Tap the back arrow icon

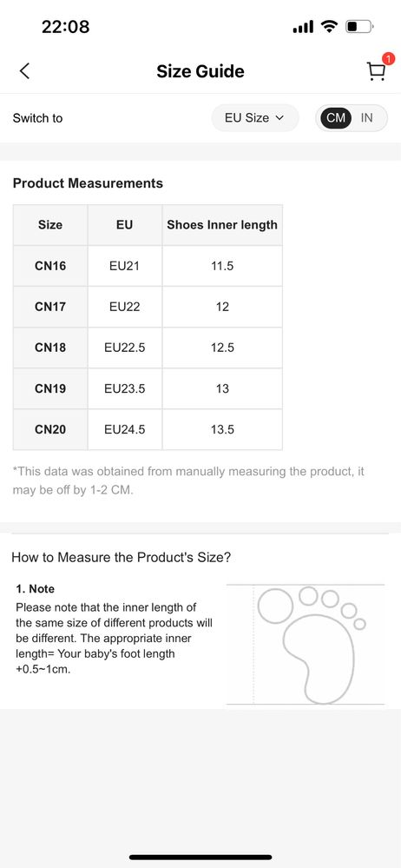pos(24,71)
